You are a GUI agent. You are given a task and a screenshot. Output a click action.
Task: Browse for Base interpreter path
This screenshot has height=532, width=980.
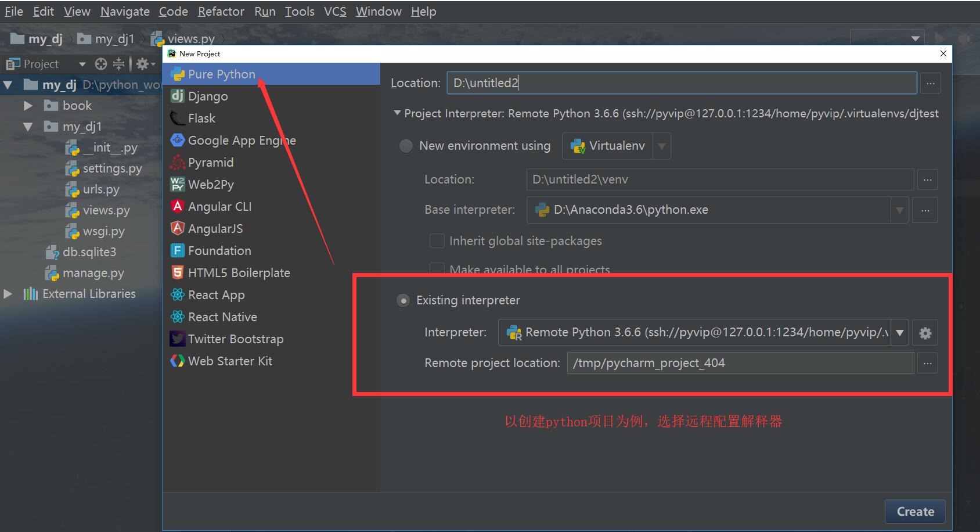tap(925, 210)
